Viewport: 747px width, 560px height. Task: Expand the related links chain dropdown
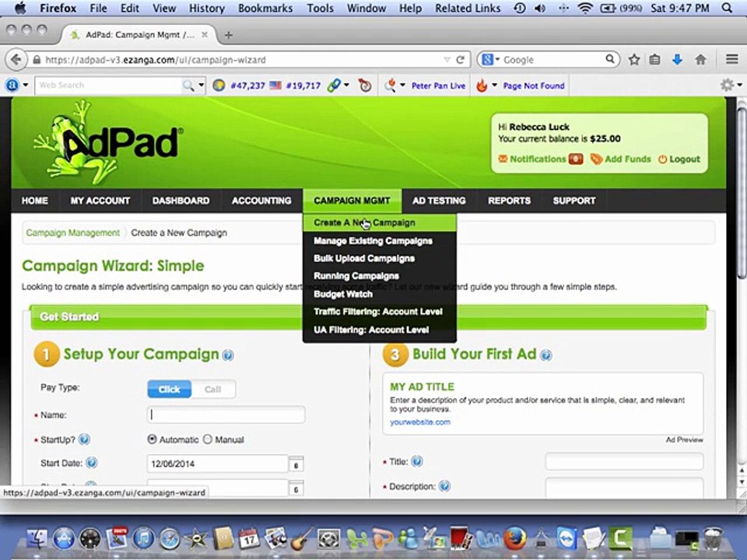coord(346,86)
